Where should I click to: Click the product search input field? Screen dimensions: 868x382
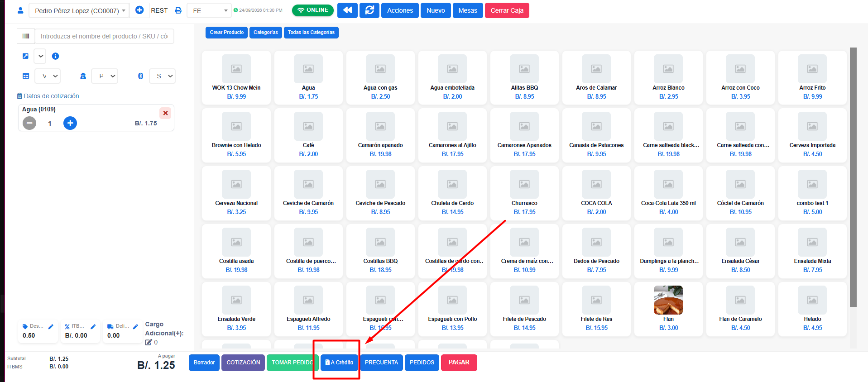click(105, 36)
